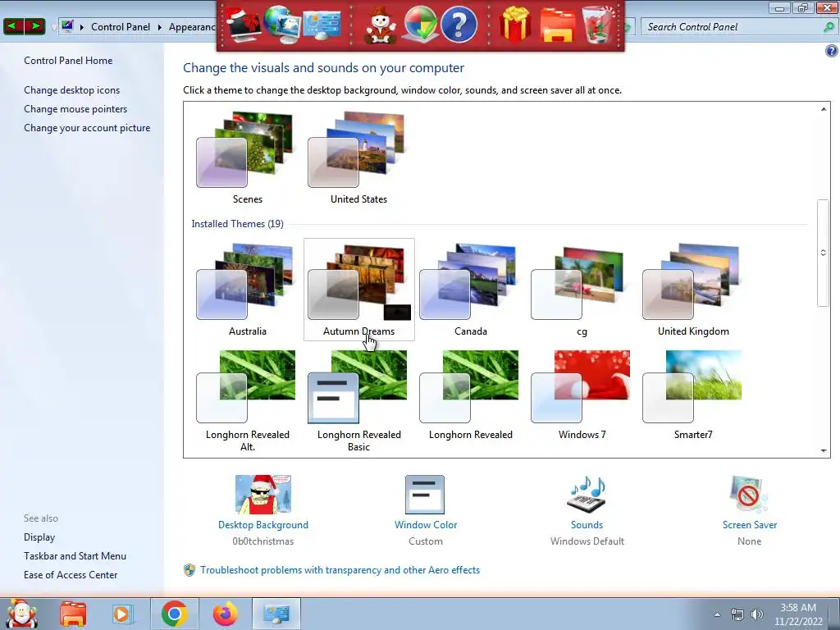Click the search magnifier icon
Screen dimensions: 840x630
[x=829, y=27]
